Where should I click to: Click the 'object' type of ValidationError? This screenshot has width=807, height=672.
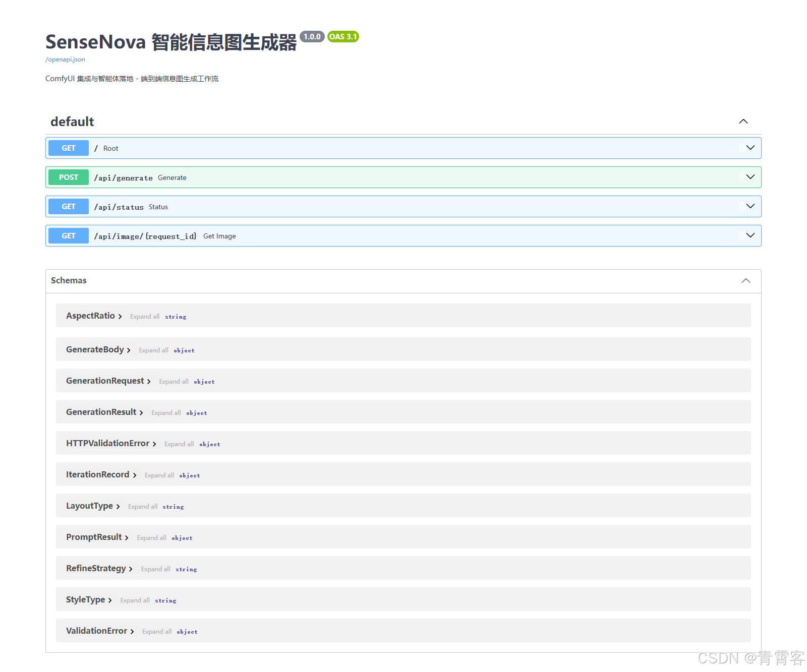click(187, 632)
